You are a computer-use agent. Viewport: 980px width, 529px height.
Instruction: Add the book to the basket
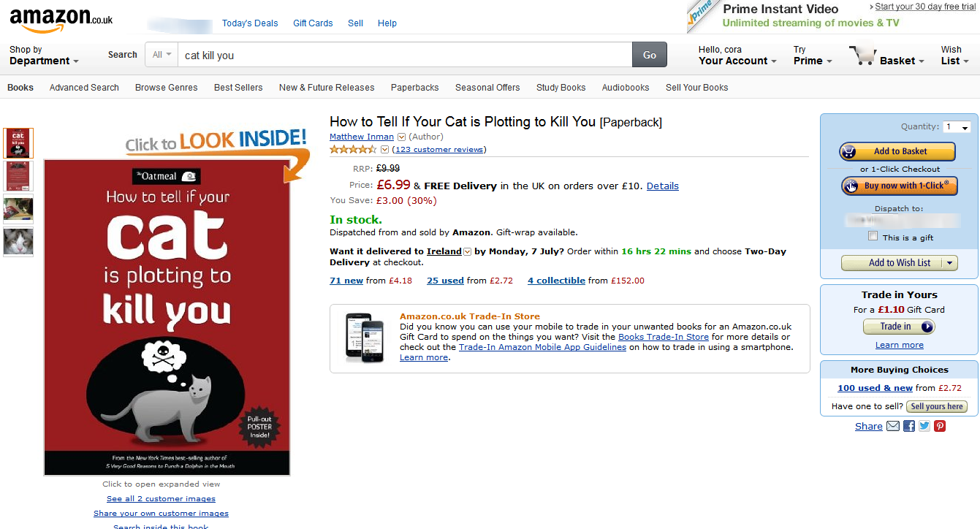click(x=897, y=151)
